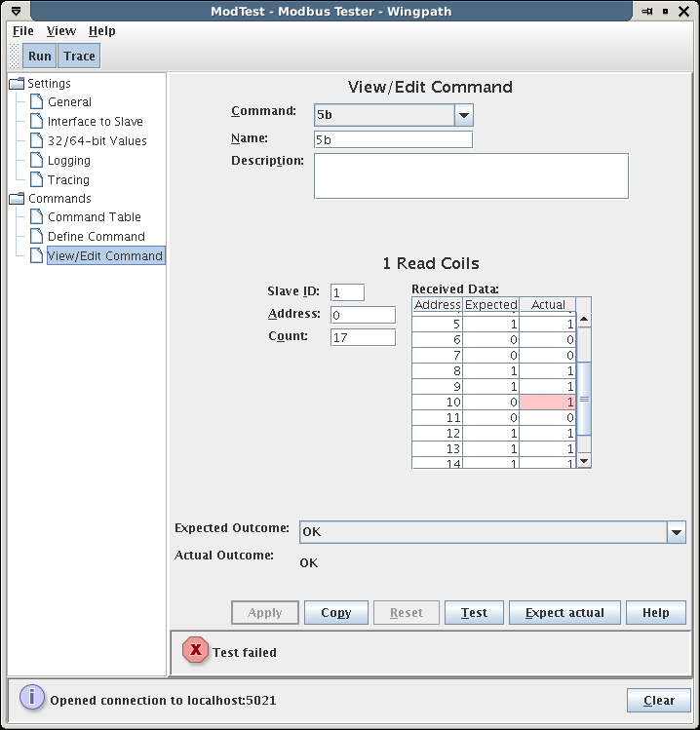Click the pink Actual cell for address 10

click(x=548, y=403)
